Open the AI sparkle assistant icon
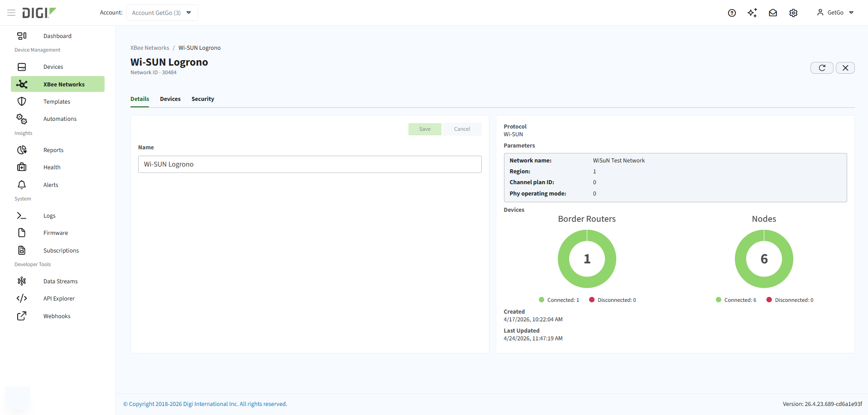 pyautogui.click(x=752, y=13)
